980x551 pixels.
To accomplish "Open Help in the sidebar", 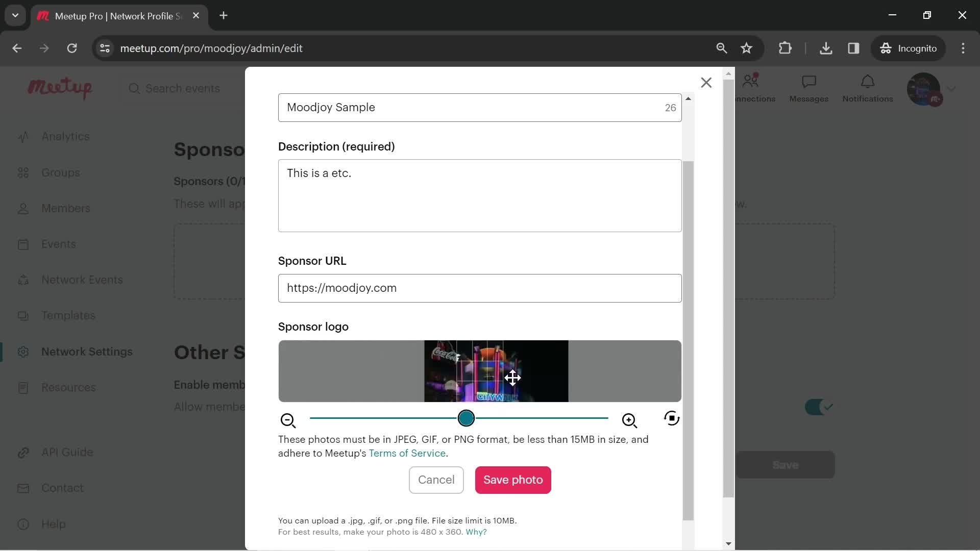I will point(54,524).
